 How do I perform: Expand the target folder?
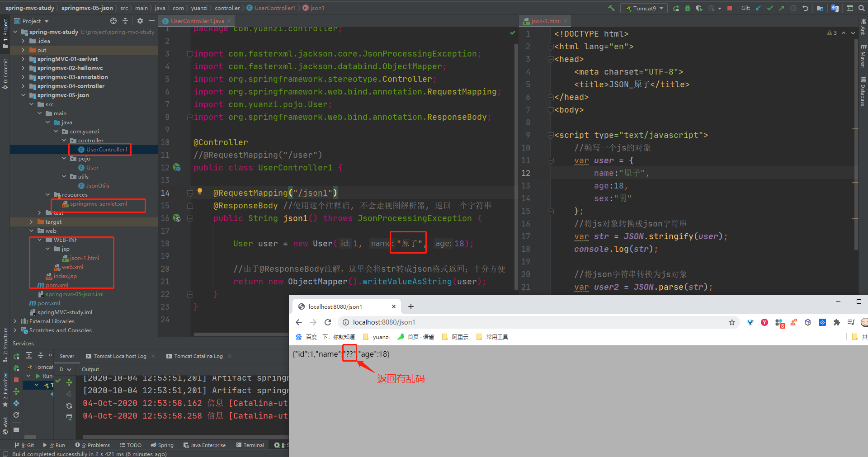31,222
